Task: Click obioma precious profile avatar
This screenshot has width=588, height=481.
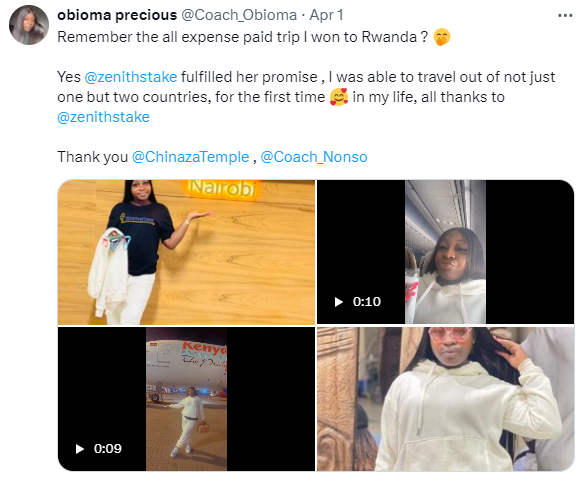Action: (x=29, y=25)
